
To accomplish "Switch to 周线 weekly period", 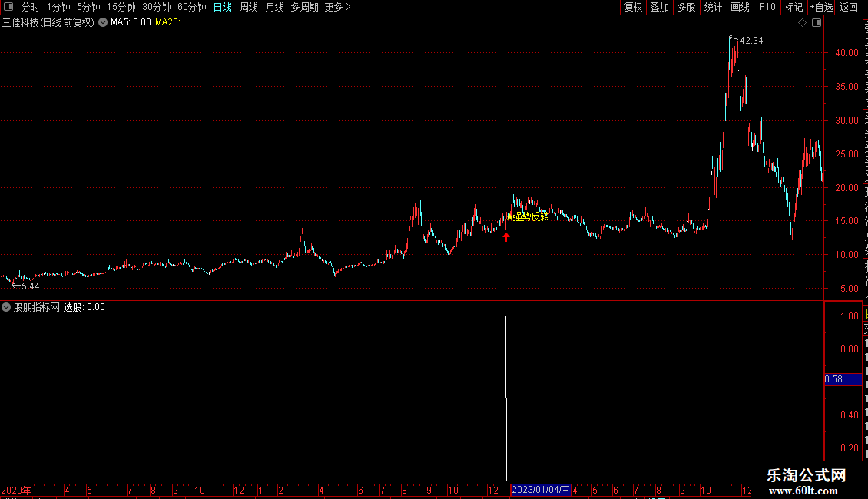I will click(249, 7).
